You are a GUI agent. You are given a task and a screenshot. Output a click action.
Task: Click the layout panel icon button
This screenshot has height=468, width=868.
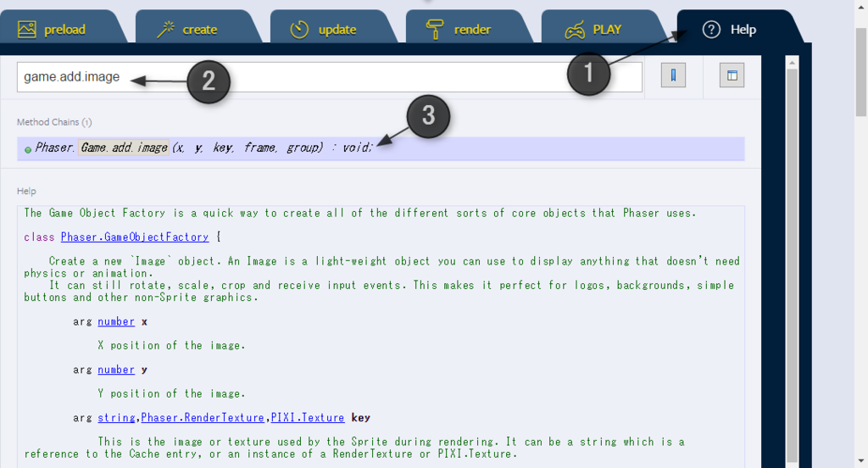pos(732,75)
